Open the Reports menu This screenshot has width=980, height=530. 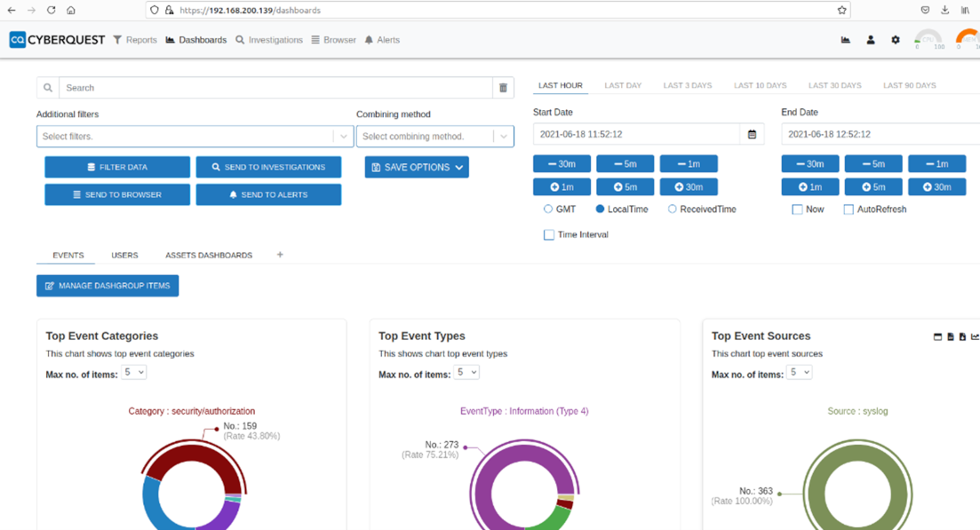coord(135,40)
